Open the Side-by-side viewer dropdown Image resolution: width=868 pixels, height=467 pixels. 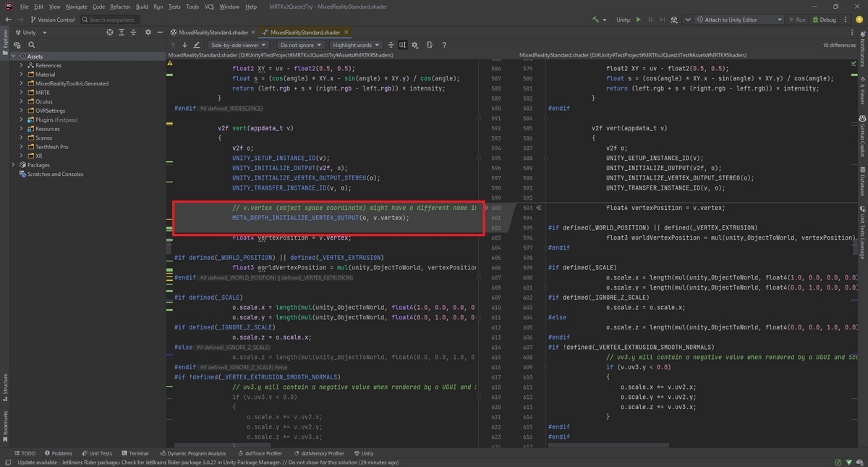click(x=238, y=45)
